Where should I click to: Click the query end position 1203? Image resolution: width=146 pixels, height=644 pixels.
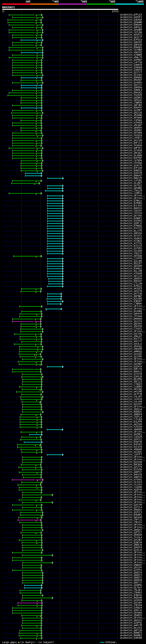pos(114,11)
